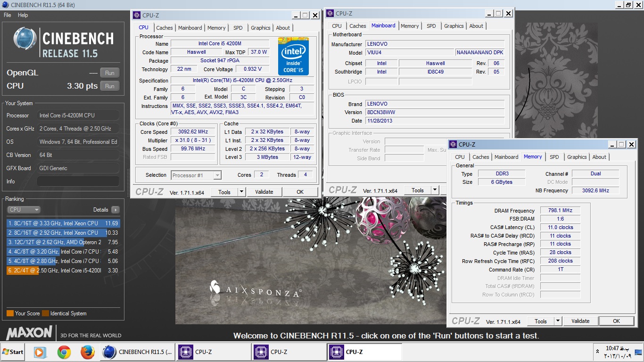The width and height of the screenshot is (644, 362).
Task: Select ranking row 8C/16T @ 3.33 GHz Xeon
Action: [63, 223]
